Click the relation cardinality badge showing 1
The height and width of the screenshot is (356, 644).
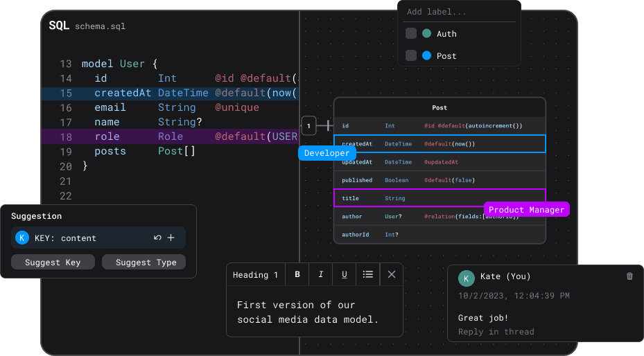point(309,126)
